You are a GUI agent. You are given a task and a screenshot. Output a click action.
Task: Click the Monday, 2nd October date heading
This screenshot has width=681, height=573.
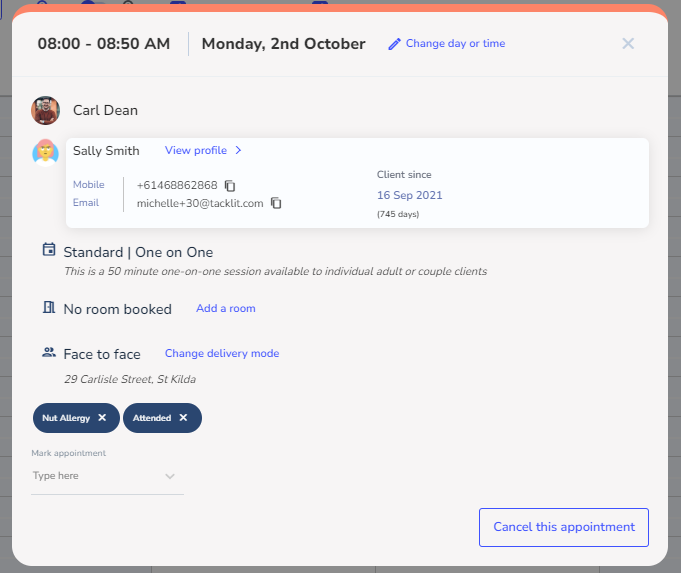pos(284,44)
